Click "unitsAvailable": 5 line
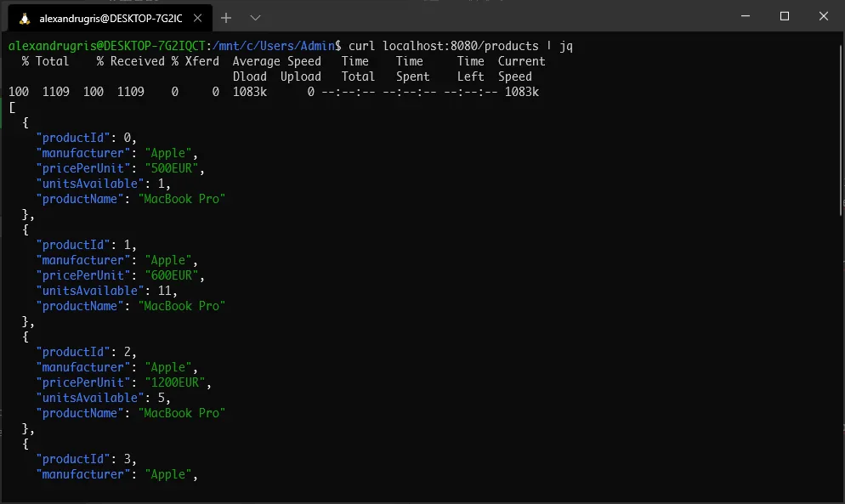845x504 pixels. (104, 398)
